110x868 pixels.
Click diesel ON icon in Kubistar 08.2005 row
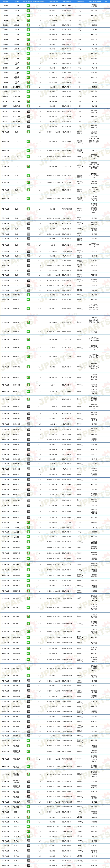[28, 126]
